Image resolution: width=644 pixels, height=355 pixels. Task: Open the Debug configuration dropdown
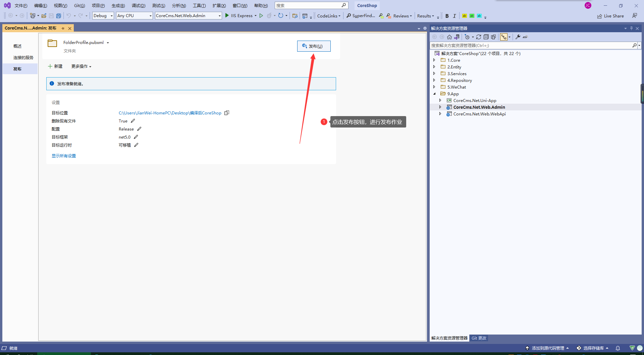pos(103,16)
